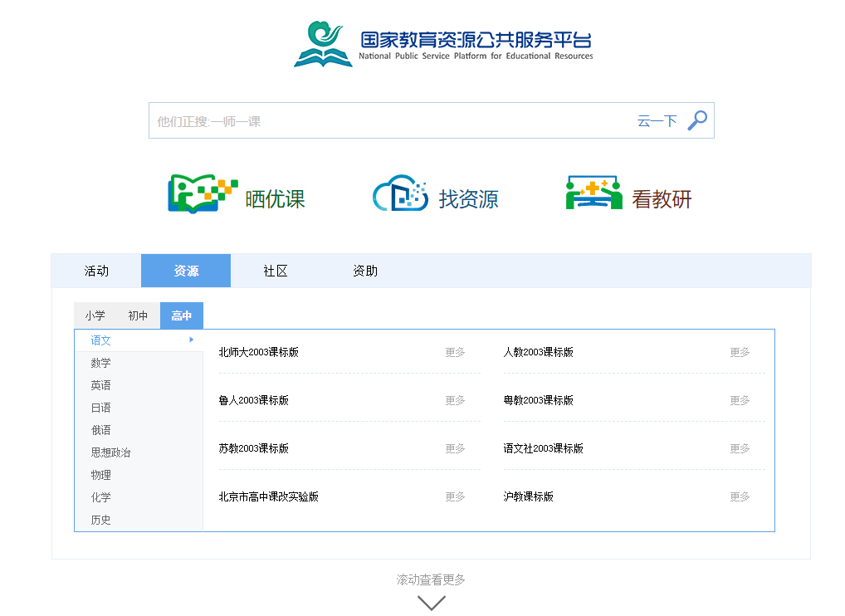Select 物理 from the subject list
Screen dimensions: 845x616
point(100,475)
